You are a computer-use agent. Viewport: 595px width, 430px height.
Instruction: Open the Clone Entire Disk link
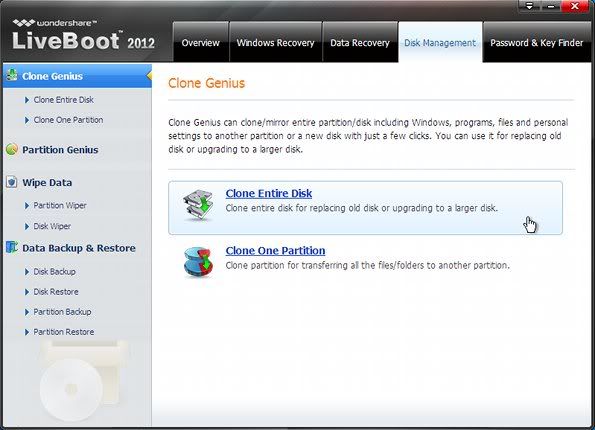point(269,193)
